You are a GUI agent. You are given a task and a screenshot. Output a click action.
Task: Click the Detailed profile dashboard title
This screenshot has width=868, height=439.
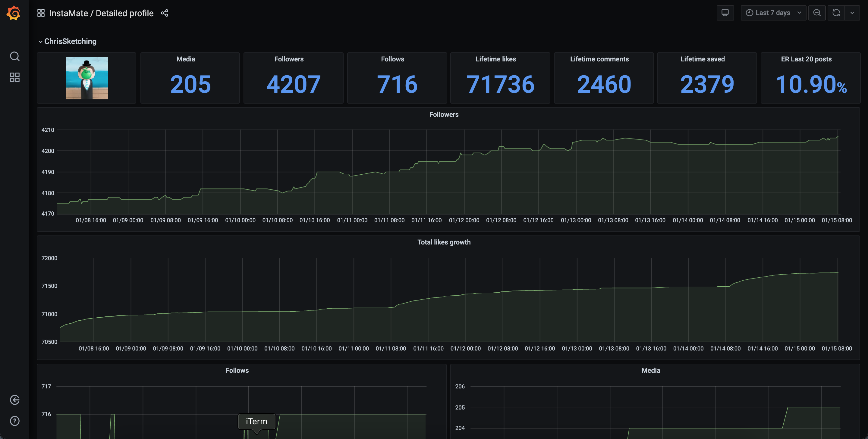tap(124, 13)
